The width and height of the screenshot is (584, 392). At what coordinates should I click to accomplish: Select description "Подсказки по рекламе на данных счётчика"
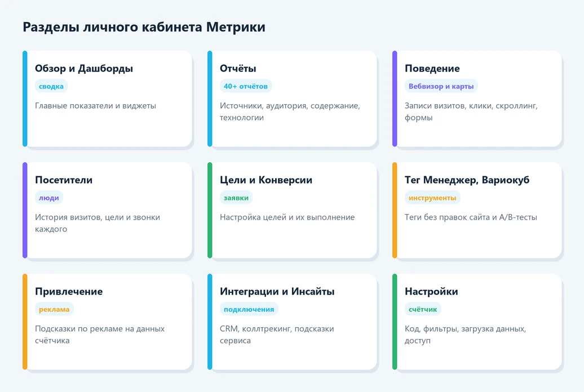[x=100, y=335]
